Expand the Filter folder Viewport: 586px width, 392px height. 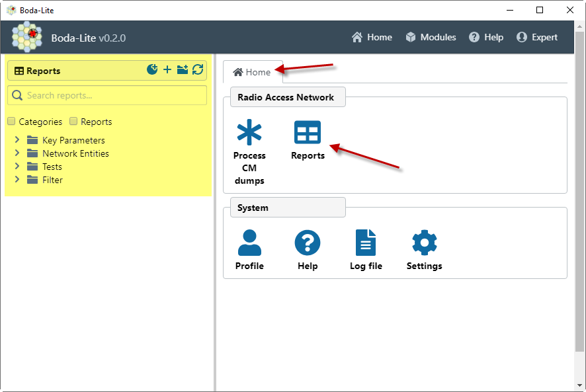click(17, 180)
